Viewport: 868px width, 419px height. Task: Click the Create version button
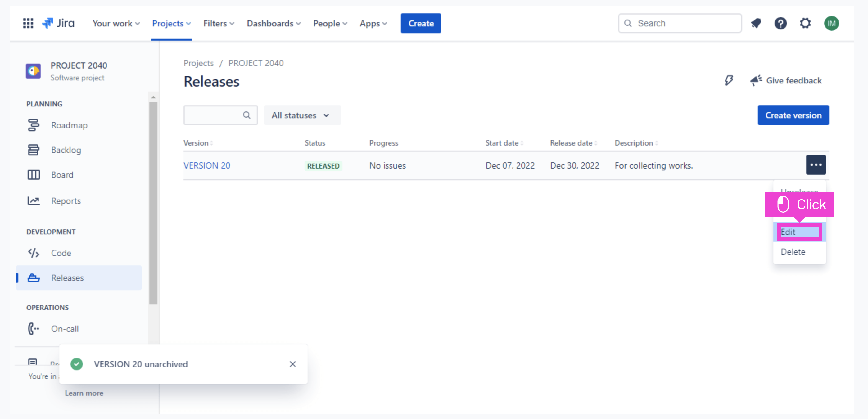click(x=793, y=115)
